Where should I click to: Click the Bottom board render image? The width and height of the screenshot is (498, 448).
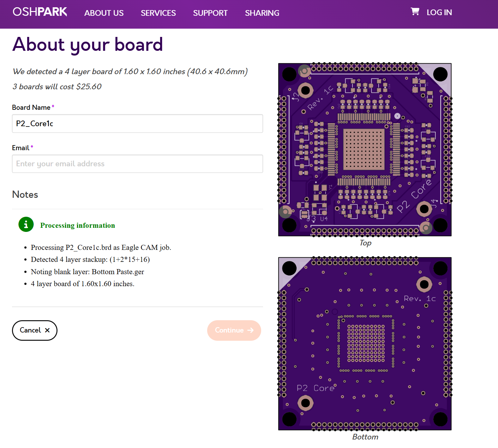pos(365,344)
